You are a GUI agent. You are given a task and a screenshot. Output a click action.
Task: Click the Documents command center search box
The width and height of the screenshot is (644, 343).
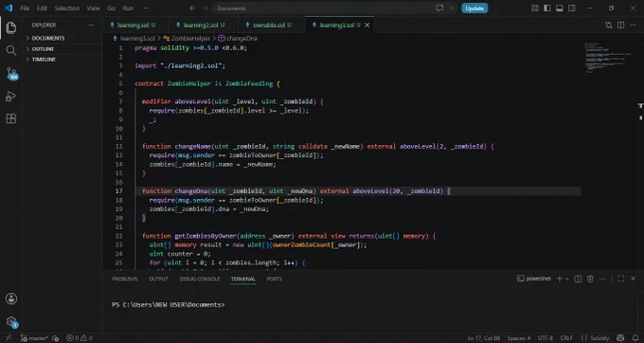[322, 9]
